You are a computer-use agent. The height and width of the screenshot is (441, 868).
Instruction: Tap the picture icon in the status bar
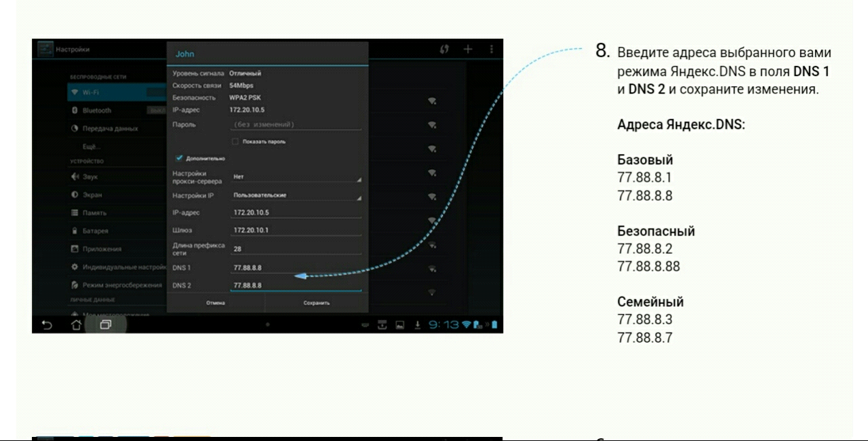point(400,325)
